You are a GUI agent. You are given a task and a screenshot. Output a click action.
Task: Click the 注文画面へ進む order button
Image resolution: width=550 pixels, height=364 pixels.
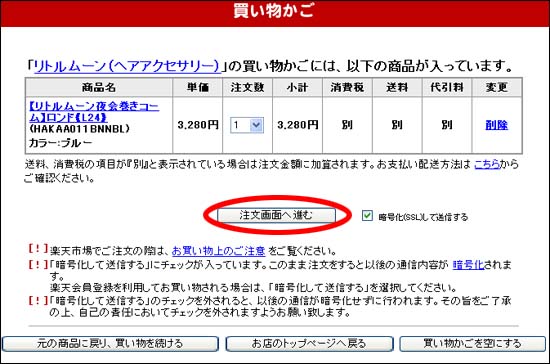(276, 215)
